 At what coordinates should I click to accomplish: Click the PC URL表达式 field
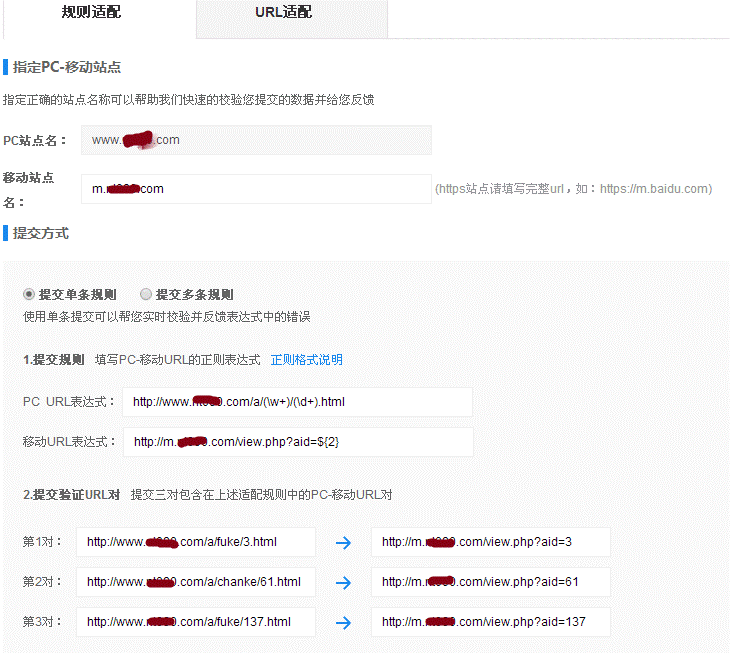(x=297, y=403)
